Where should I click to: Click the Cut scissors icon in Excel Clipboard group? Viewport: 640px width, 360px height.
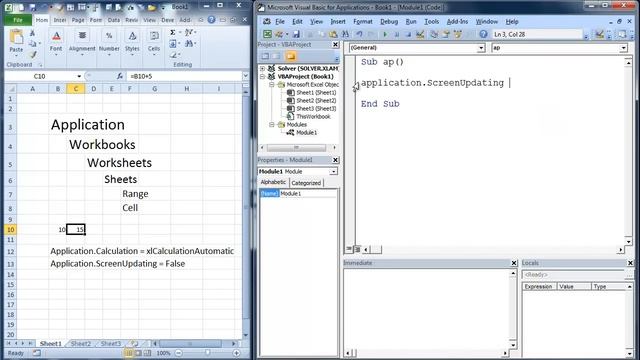point(33,33)
